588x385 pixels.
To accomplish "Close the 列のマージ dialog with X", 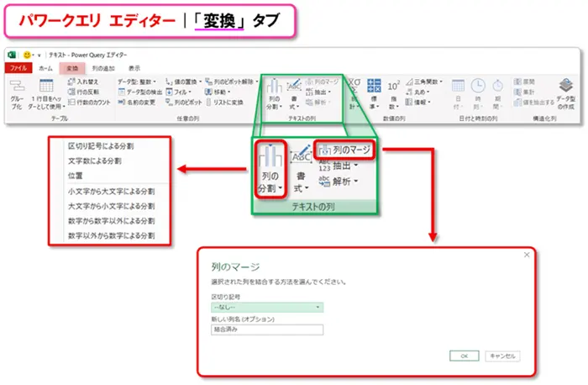I will point(527,255).
